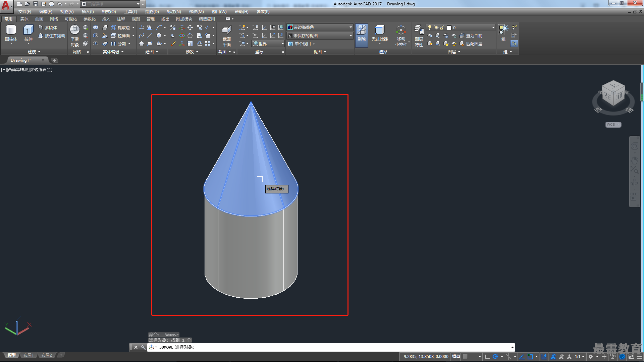Screen dimensions: 644x362
Task: Click the ViewCube in the drawing area
Action: click(613, 93)
